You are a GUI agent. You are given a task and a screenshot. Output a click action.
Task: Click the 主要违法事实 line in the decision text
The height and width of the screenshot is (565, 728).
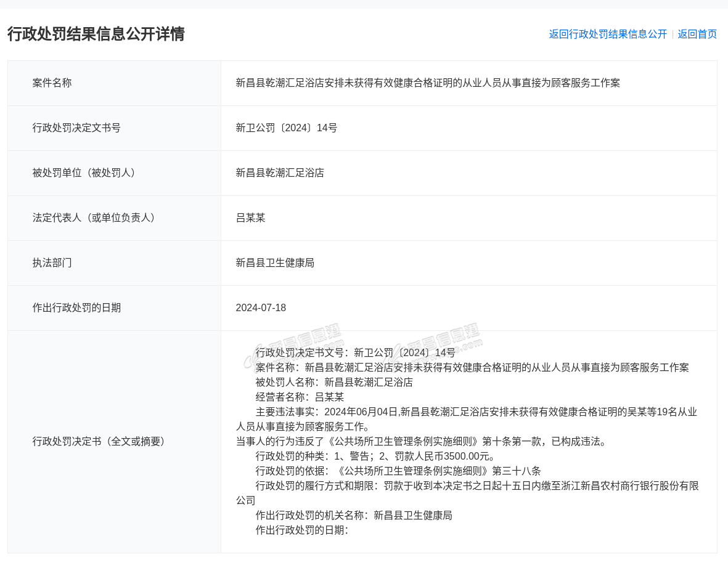tap(476, 412)
